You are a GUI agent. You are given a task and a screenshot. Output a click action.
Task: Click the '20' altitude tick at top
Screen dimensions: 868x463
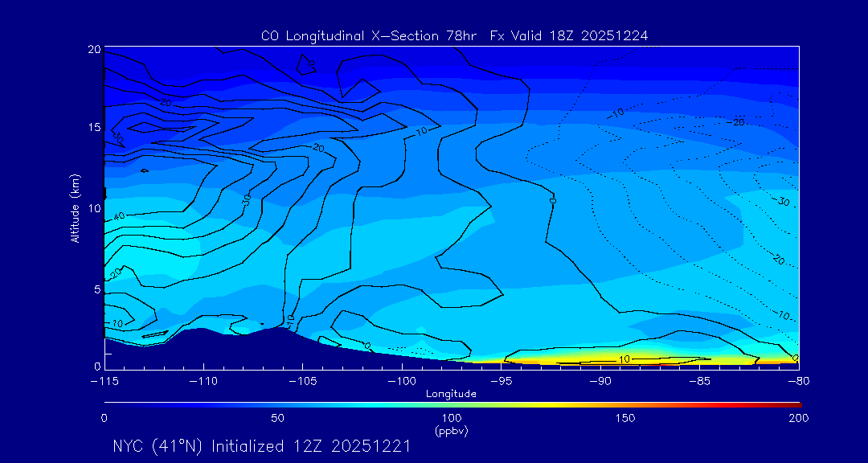pos(93,50)
